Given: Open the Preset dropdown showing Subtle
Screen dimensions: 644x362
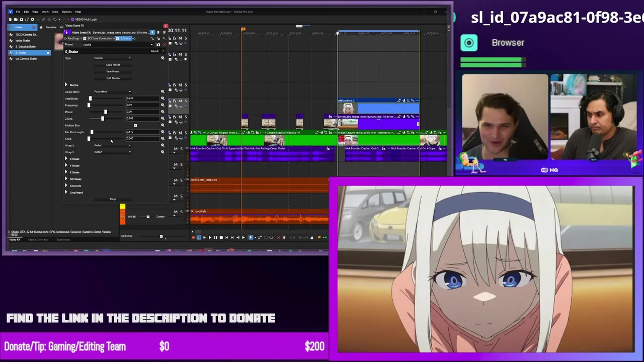Looking at the screenshot, I should point(118,45).
